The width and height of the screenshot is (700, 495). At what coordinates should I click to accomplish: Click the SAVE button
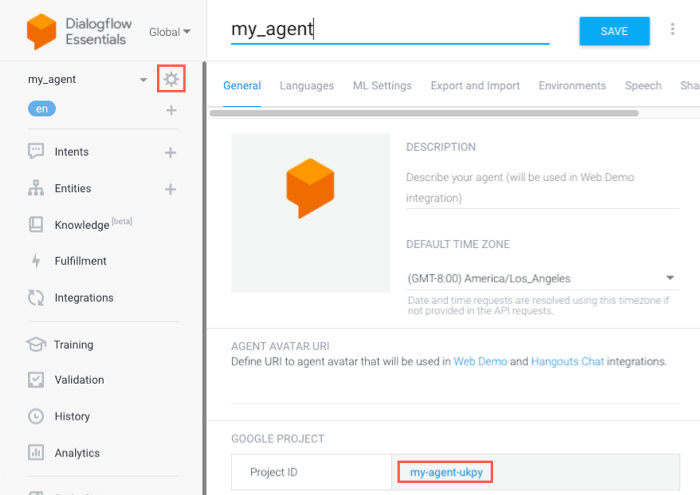(x=614, y=31)
